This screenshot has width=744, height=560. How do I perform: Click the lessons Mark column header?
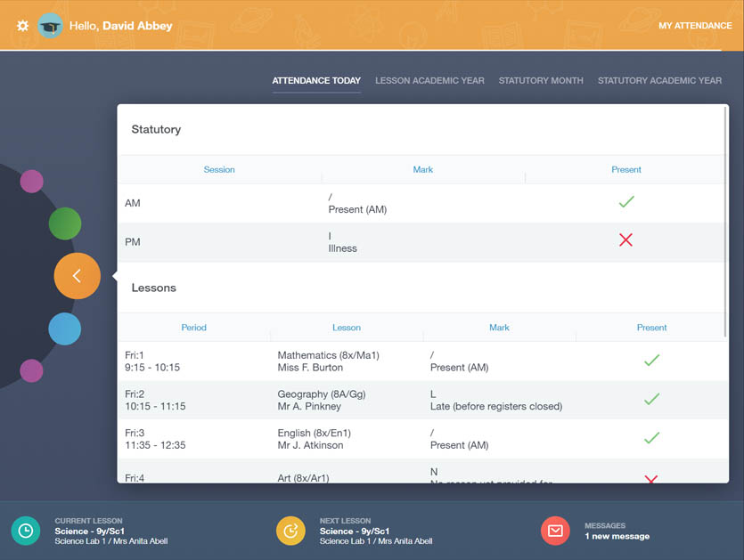pos(499,327)
